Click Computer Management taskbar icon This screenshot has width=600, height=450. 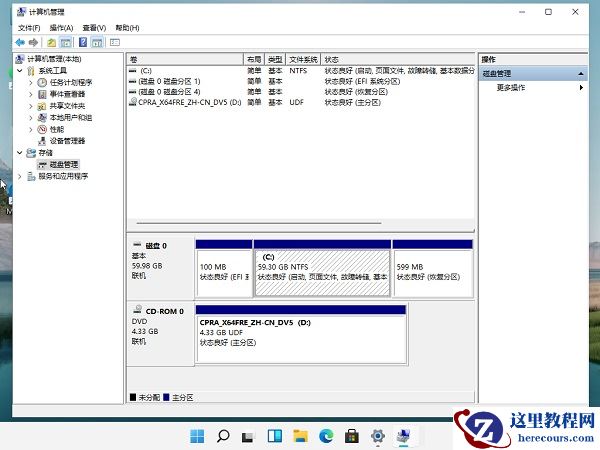(x=403, y=436)
